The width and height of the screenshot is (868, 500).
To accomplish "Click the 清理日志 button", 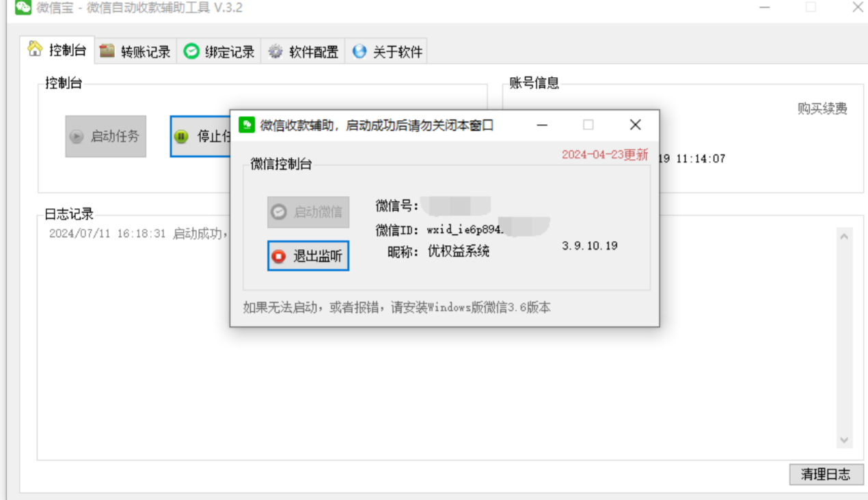I will [x=826, y=475].
